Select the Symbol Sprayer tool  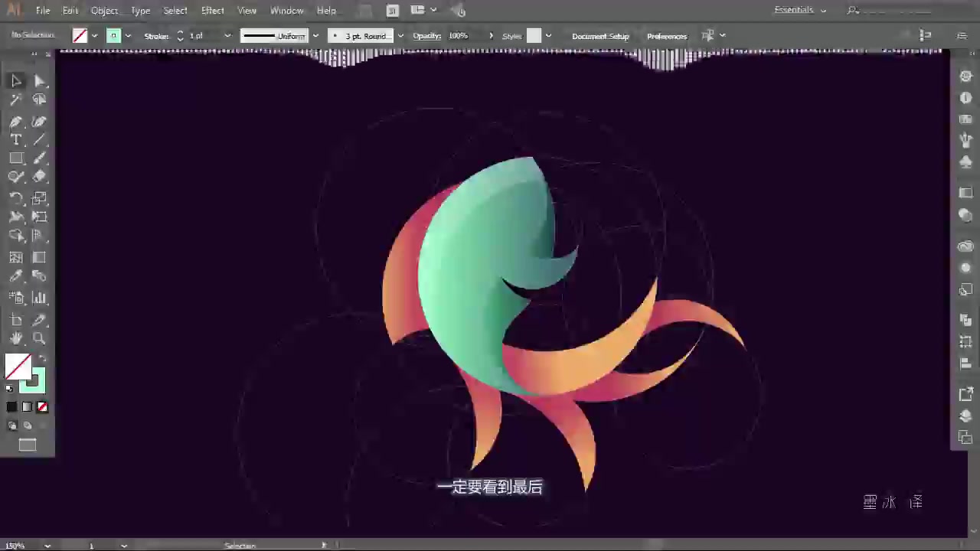tap(16, 298)
